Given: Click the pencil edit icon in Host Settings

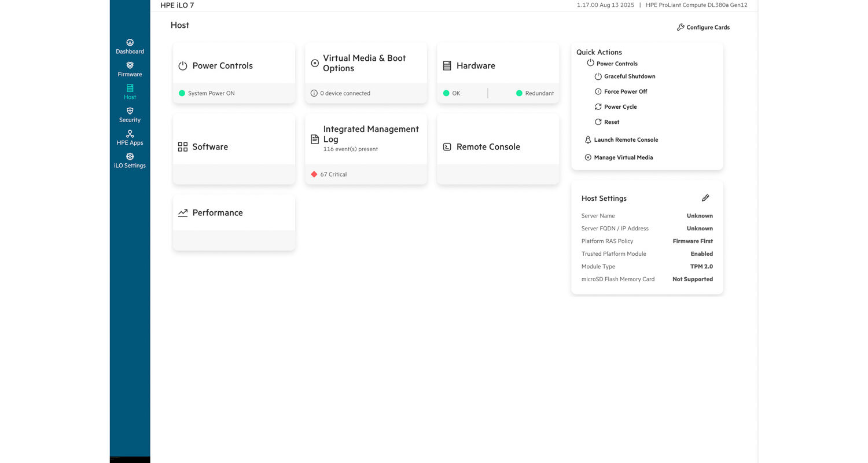Looking at the screenshot, I should tap(705, 198).
